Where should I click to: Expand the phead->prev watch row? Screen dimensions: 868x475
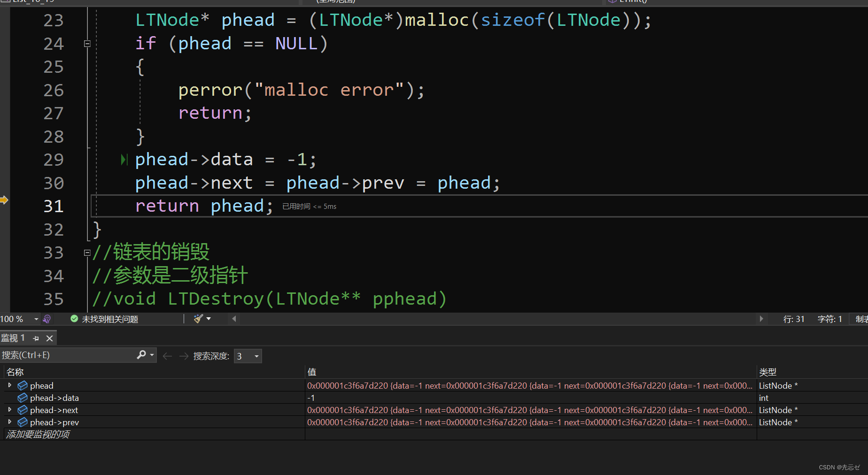click(10, 422)
